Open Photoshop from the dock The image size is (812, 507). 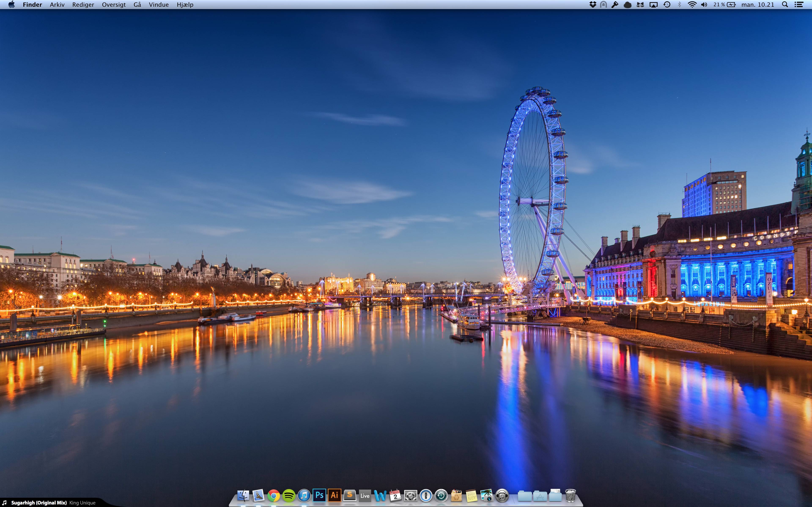tap(320, 495)
